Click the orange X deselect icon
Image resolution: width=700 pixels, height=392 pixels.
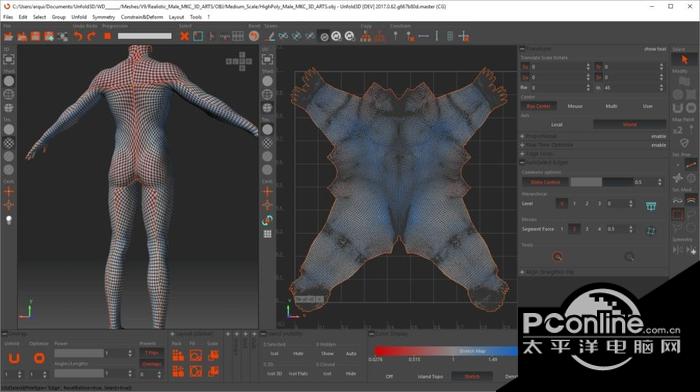(x=184, y=36)
